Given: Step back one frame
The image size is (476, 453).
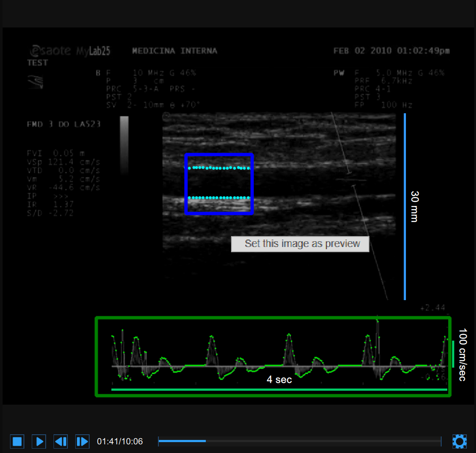Looking at the screenshot, I should [60, 441].
